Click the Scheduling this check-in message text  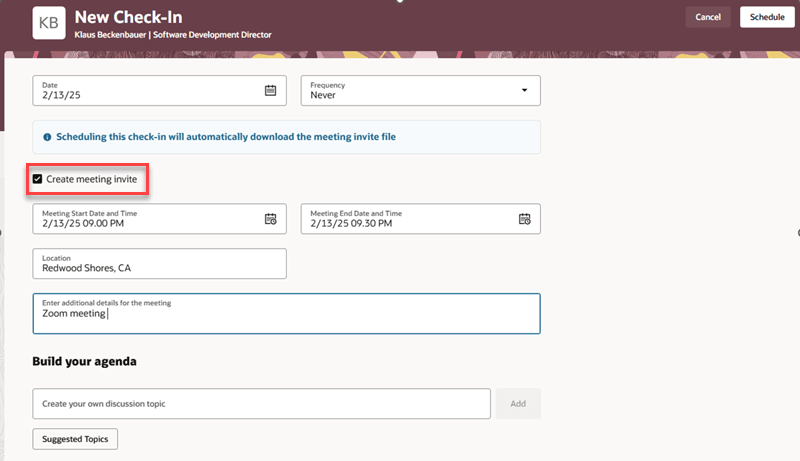tap(226, 137)
